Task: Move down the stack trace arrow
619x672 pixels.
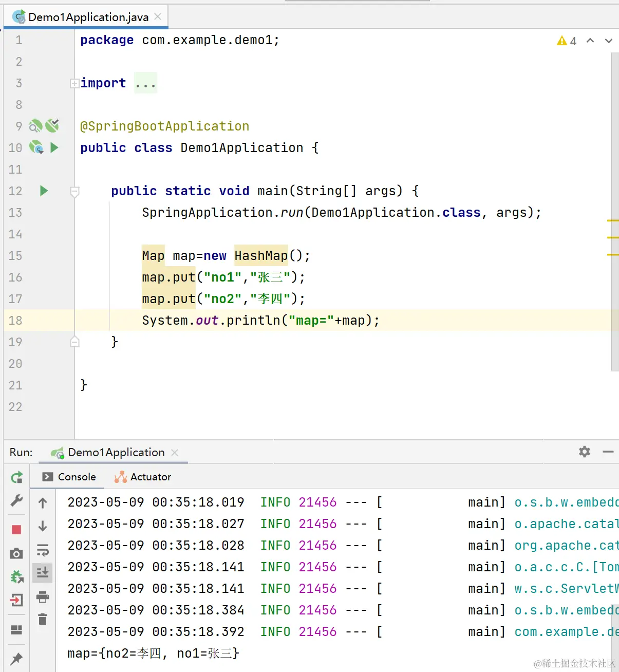Action: (43, 526)
